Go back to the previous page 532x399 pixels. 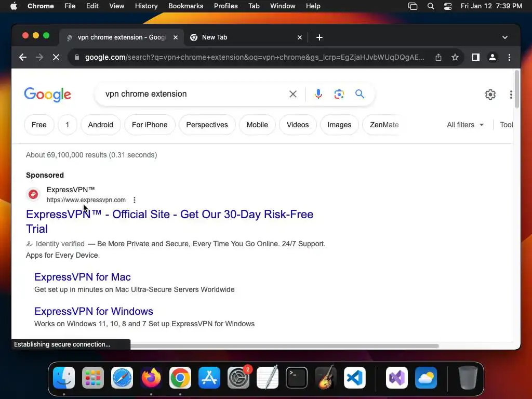23,57
